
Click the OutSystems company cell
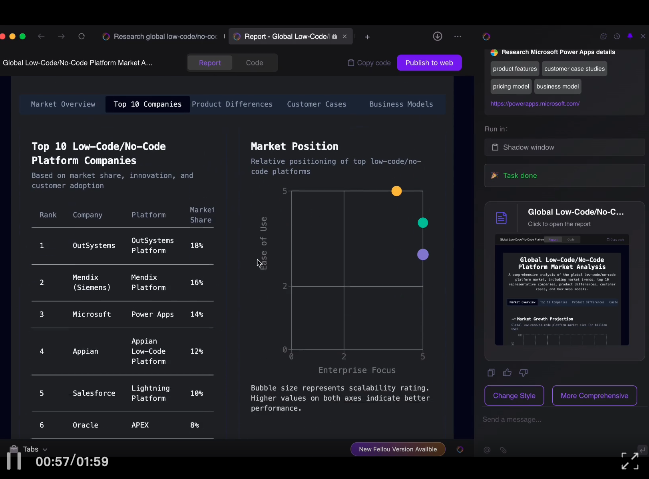coord(94,246)
